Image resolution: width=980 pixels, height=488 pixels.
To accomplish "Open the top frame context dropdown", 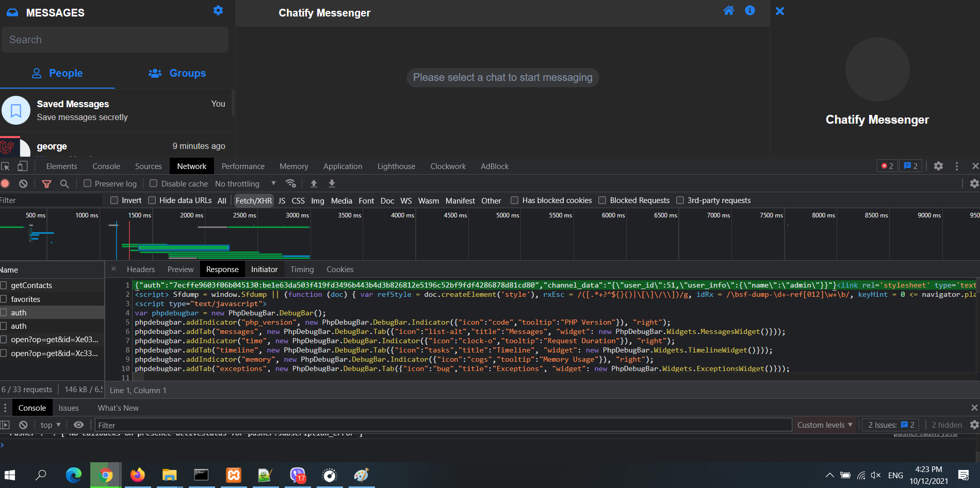I will tap(49, 425).
